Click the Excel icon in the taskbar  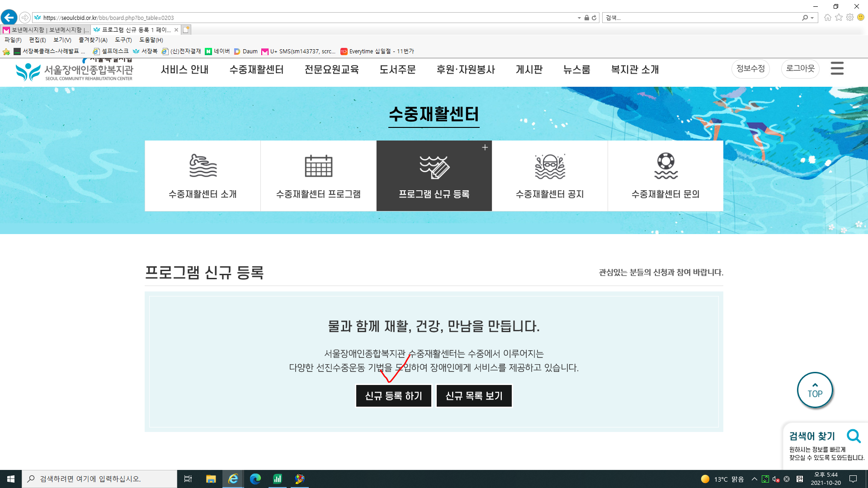tap(277, 479)
